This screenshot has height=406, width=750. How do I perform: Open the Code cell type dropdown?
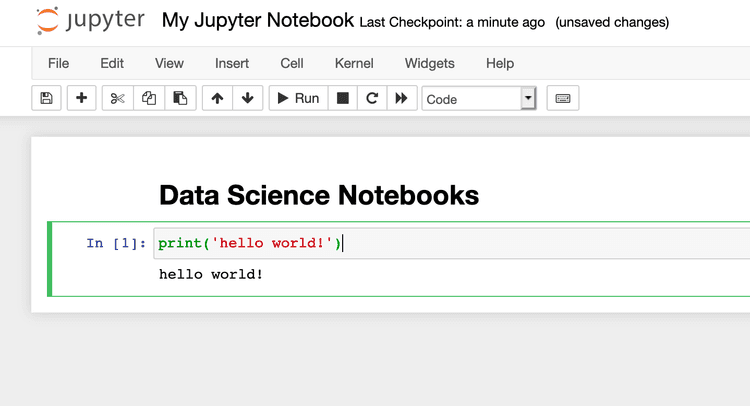pyautogui.click(x=479, y=99)
